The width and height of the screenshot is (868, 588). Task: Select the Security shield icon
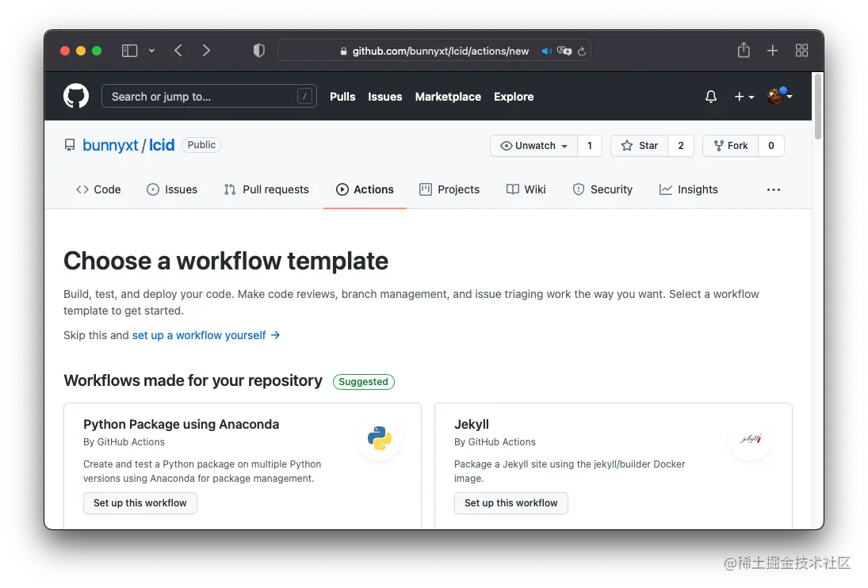click(578, 189)
